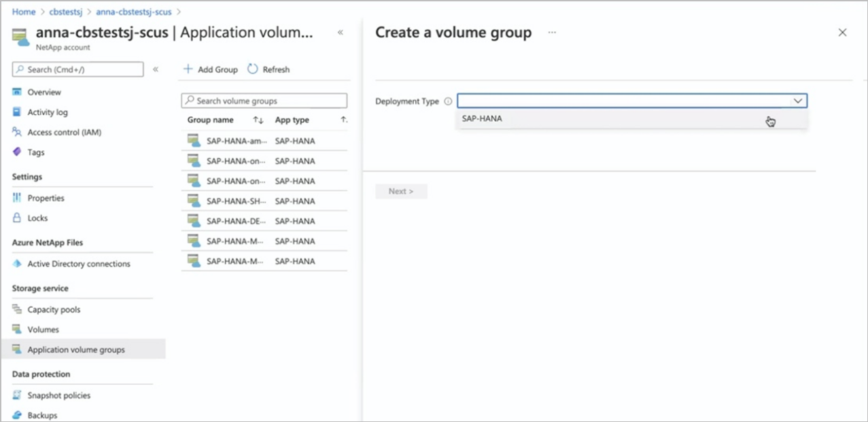This screenshot has height=422, width=868.
Task: Open Locks under Settings
Action: (37, 218)
